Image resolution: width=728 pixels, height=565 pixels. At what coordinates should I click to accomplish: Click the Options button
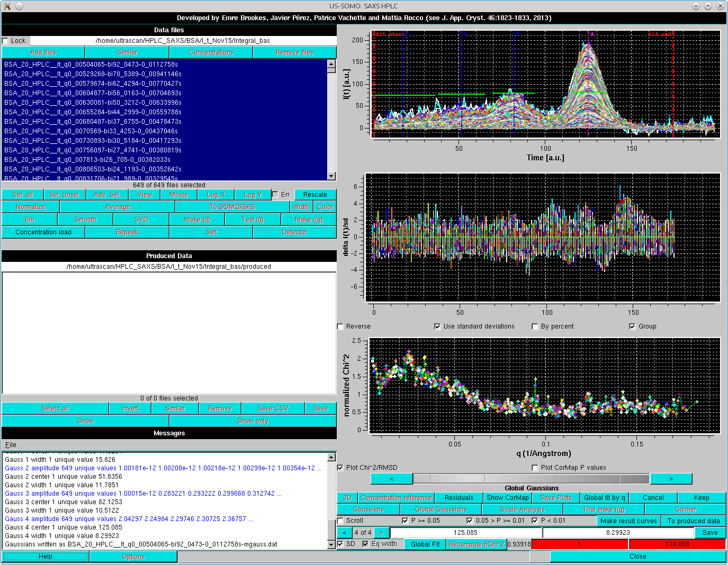pos(133,557)
